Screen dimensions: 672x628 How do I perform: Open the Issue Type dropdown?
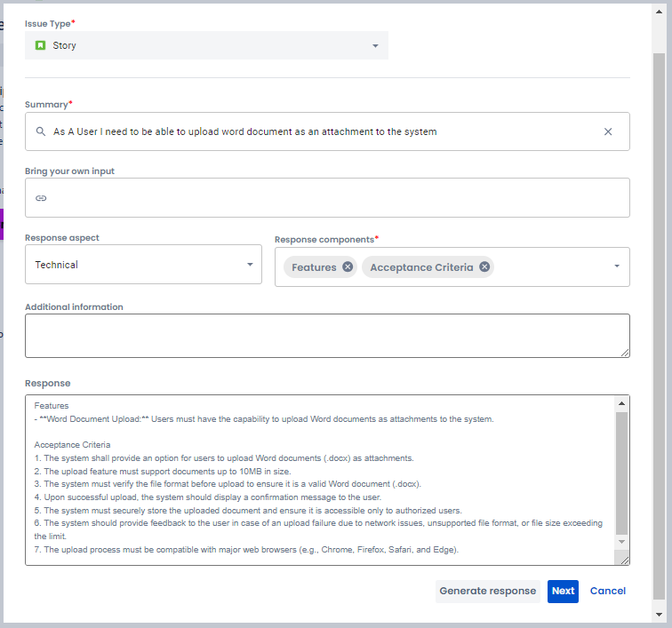375,46
